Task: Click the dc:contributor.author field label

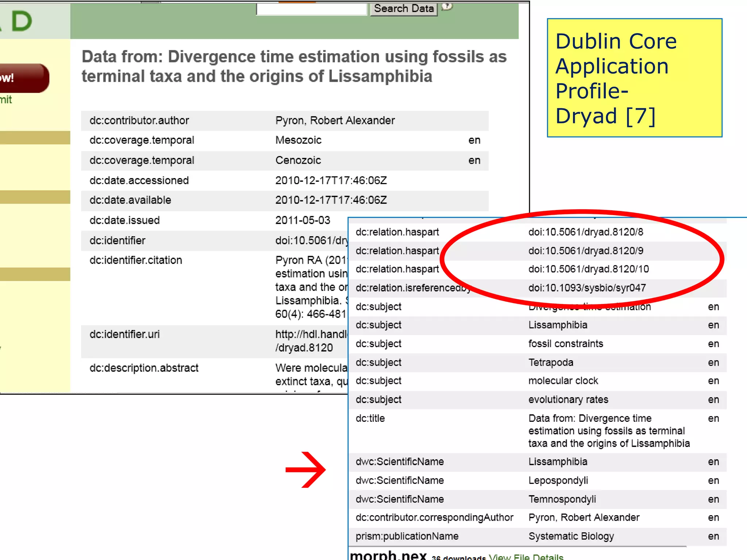Action: (139, 120)
